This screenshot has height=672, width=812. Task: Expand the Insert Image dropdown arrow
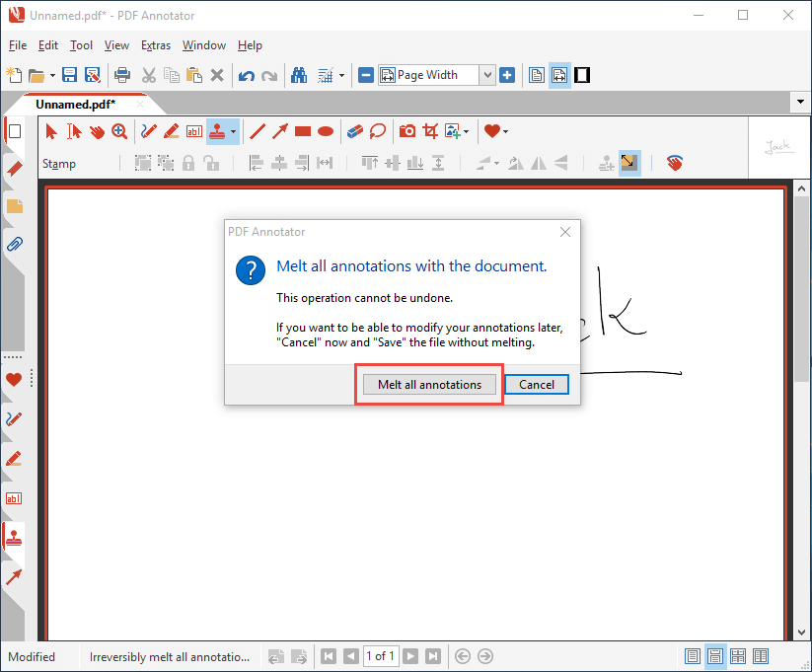[467, 131]
